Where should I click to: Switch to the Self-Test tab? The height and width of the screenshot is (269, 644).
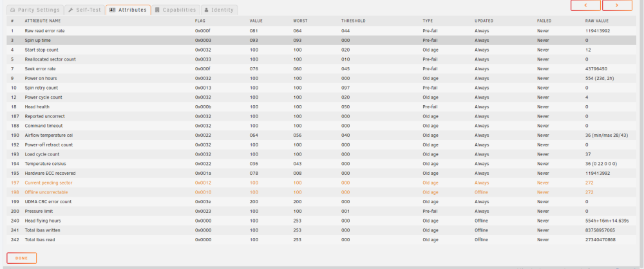84,10
